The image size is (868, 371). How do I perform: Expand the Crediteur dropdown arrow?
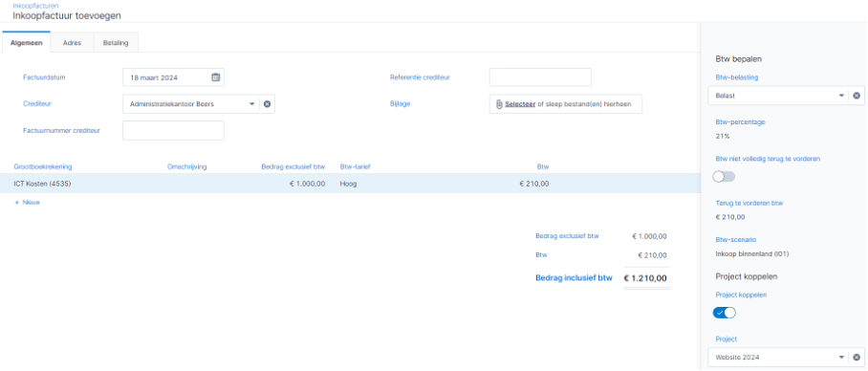pyautogui.click(x=251, y=104)
